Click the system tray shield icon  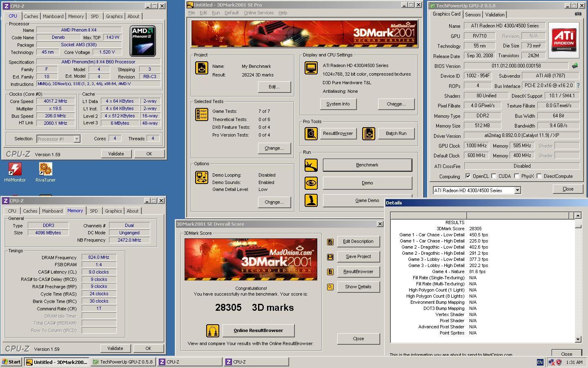click(559, 362)
